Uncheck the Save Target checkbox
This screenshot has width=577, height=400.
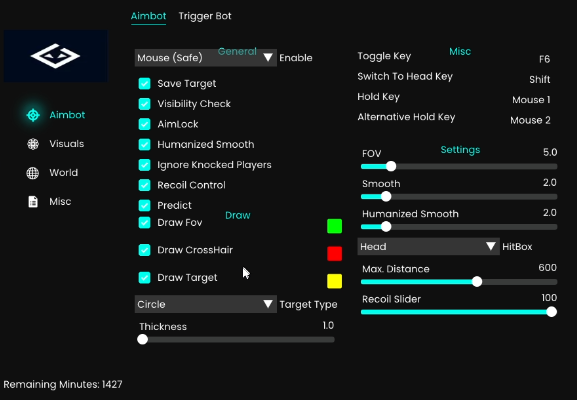click(145, 84)
